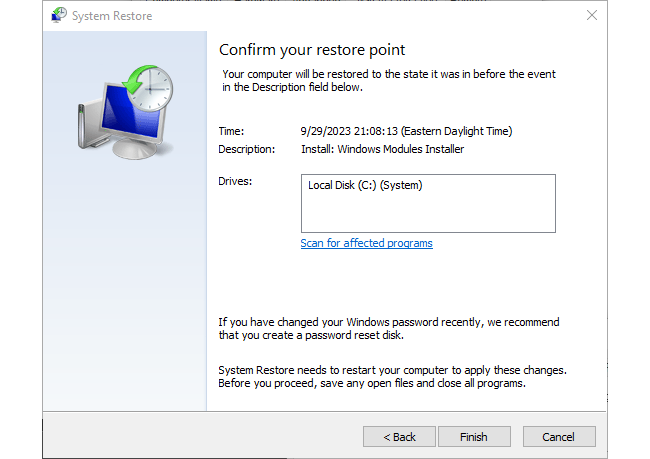This screenshot has width=650, height=459.
Task: Click the System Restore window title text
Action: [110, 16]
